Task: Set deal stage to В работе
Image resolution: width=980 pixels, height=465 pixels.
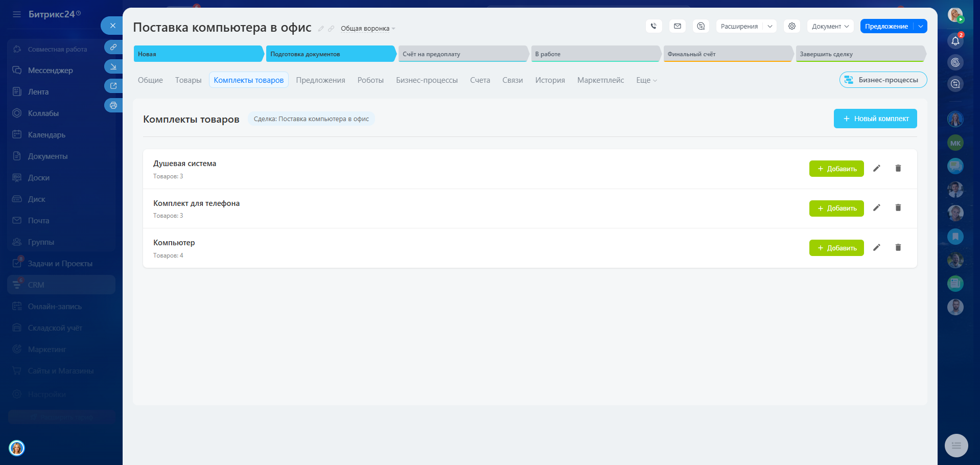Action: click(595, 54)
